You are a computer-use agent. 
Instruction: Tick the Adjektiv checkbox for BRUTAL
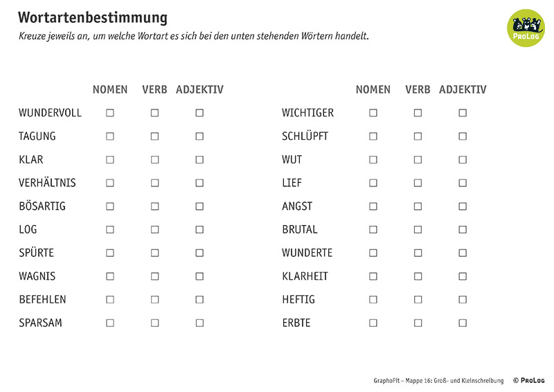[463, 229]
